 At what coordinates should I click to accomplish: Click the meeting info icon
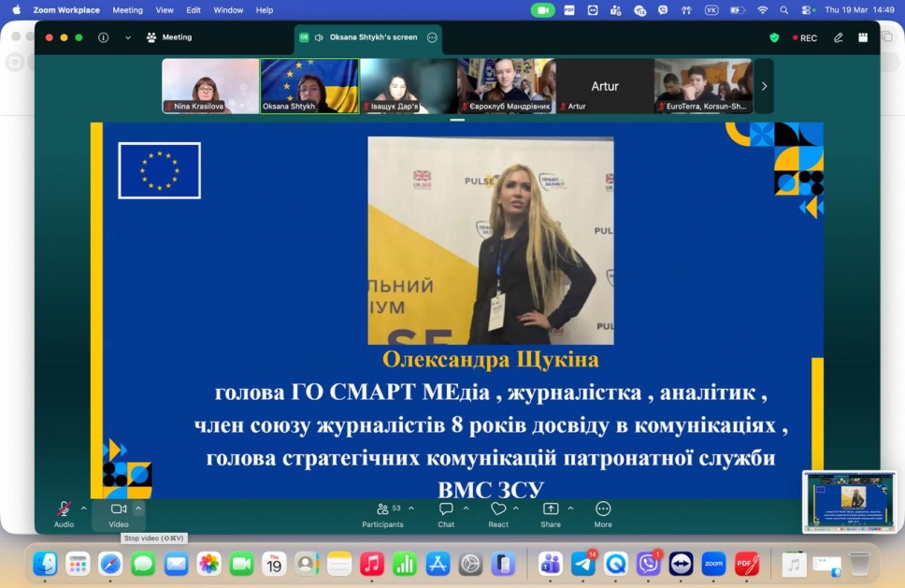click(103, 37)
